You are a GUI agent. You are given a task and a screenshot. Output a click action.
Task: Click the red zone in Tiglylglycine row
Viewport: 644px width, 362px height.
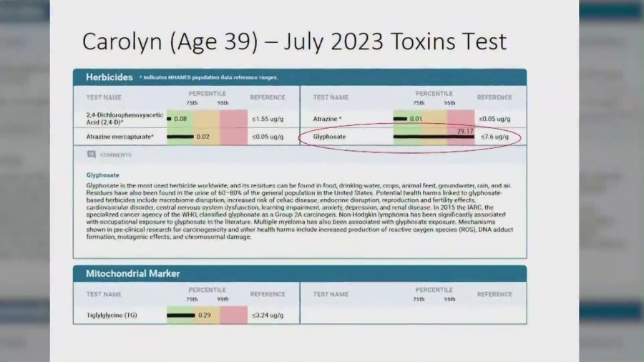pyautogui.click(x=233, y=315)
